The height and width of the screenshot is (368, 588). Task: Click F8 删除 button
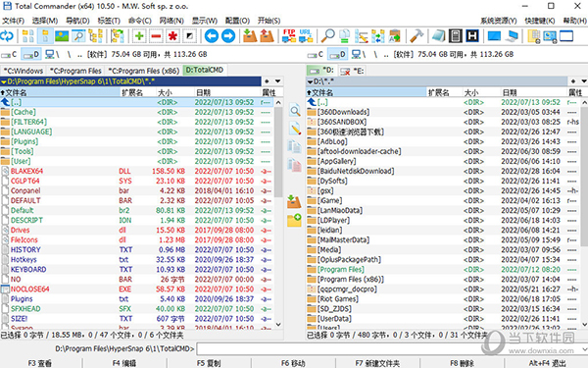coord(462,363)
